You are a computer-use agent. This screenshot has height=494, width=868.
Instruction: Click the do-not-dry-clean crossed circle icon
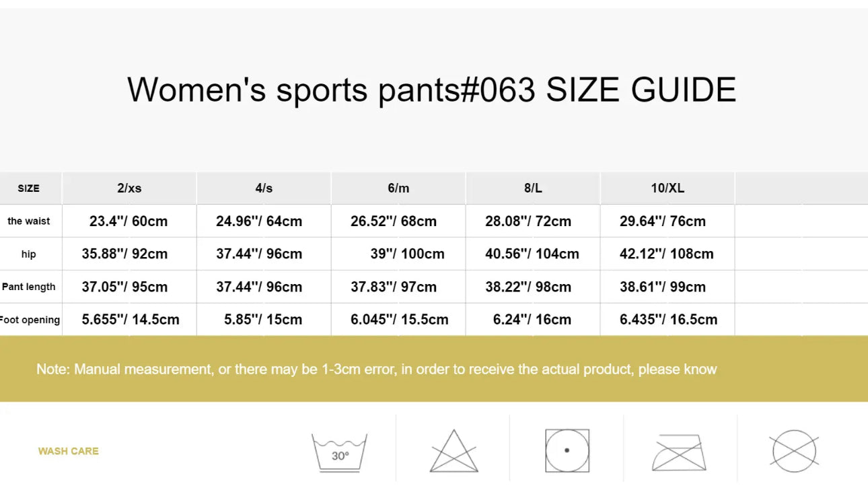coord(794,451)
